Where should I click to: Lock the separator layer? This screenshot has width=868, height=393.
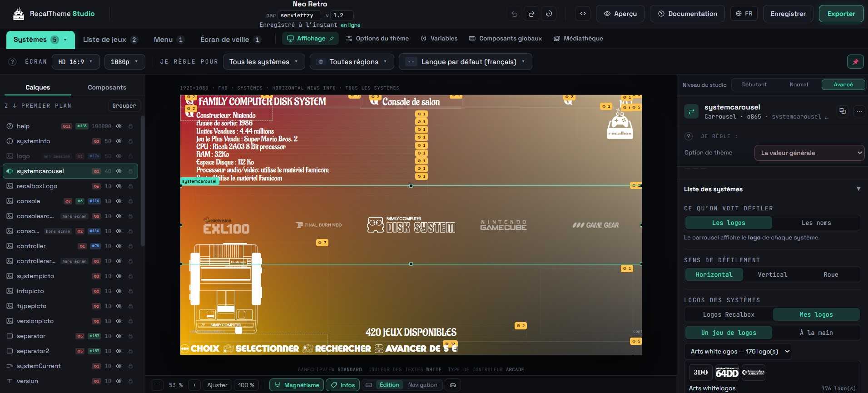[x=130, y=336]
